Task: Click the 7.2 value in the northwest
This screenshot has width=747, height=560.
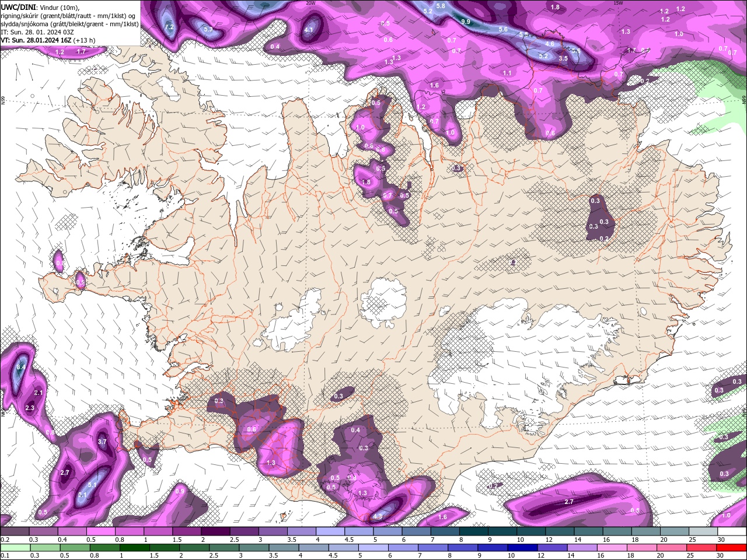Action: pyautogui.click(x=169, y=27)
